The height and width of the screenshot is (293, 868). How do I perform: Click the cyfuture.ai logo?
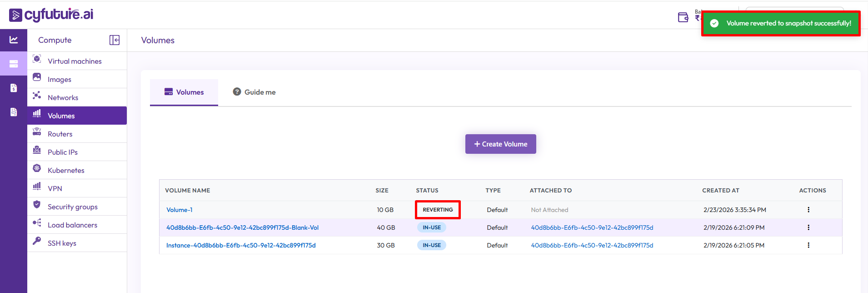[x=51, y=15]
